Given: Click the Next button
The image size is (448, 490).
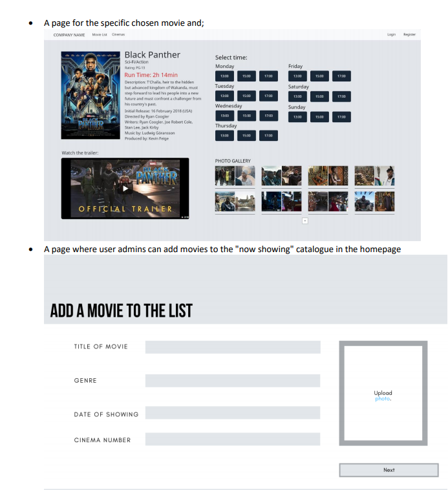Looking at the screenshot, I should pos(389,470).
